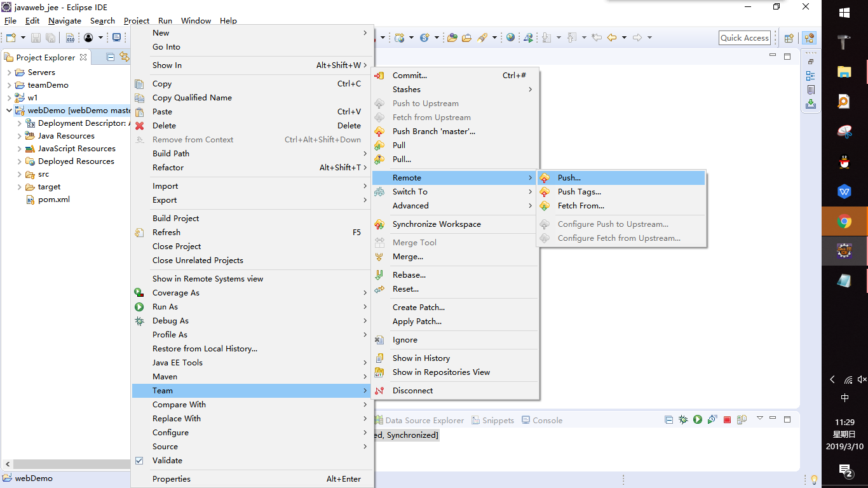Viewport: 868px width, 488px height.
Task: Choose Create Patch... menu item
Action: (455, 308)
